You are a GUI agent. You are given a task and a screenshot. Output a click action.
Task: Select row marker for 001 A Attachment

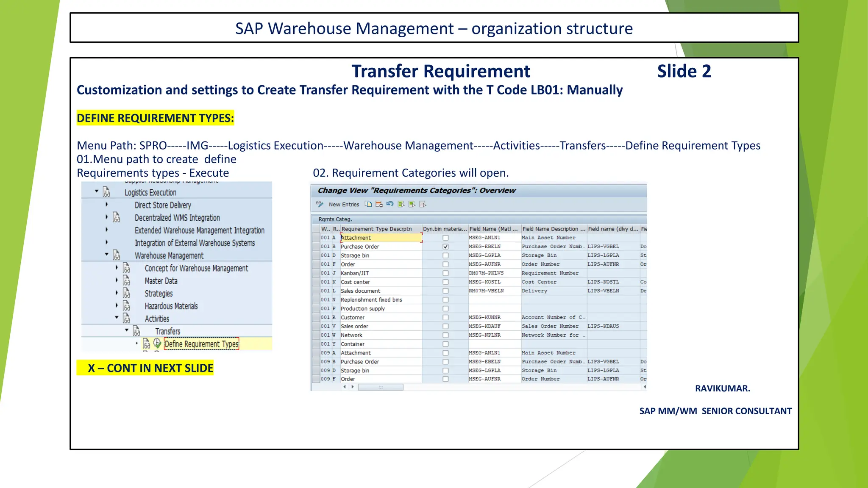[x=315, y=238]
